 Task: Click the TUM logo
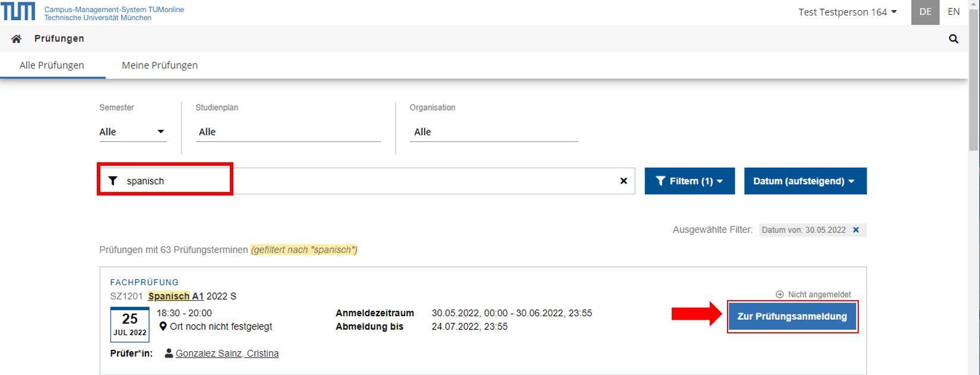18,11
